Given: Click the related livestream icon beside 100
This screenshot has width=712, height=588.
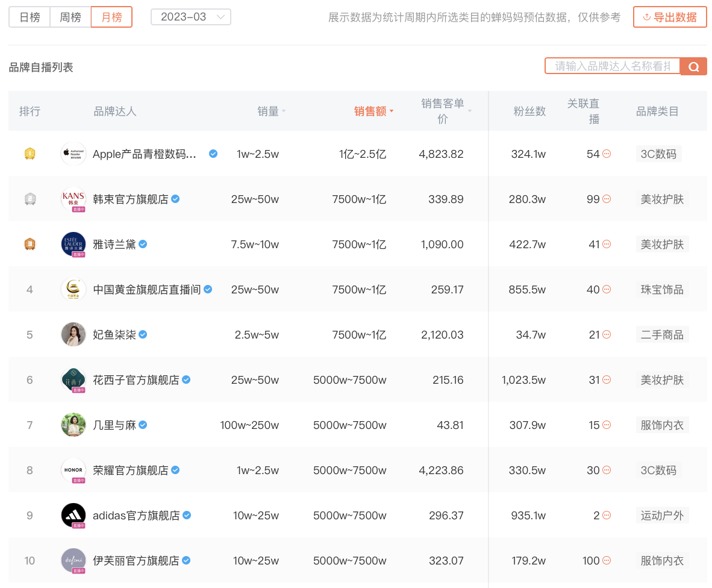Looking at the screenshot, I should 606,560.
